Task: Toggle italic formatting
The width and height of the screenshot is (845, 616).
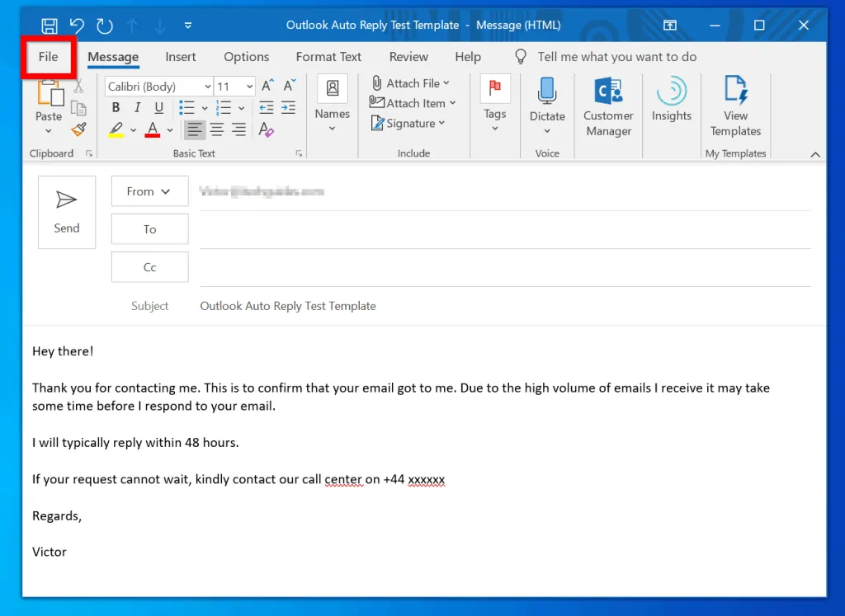Action: point(137,107)
